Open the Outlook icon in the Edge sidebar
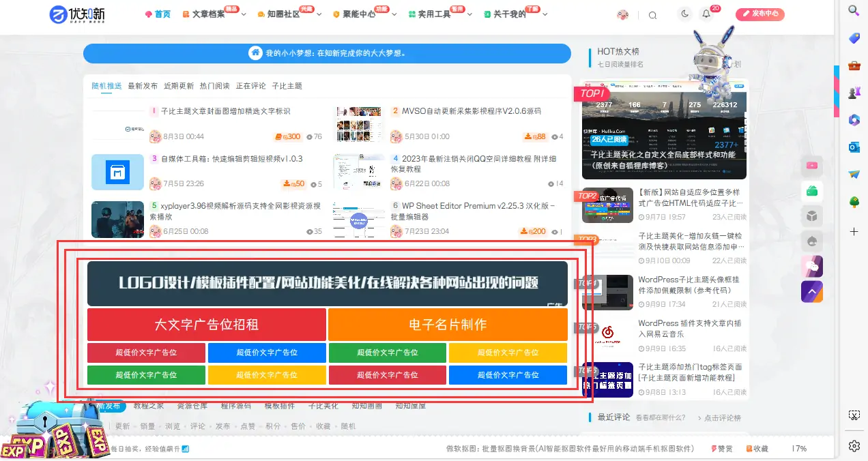Image resolution: width=868 pixels, height=461 pixels. coord(854,147)
